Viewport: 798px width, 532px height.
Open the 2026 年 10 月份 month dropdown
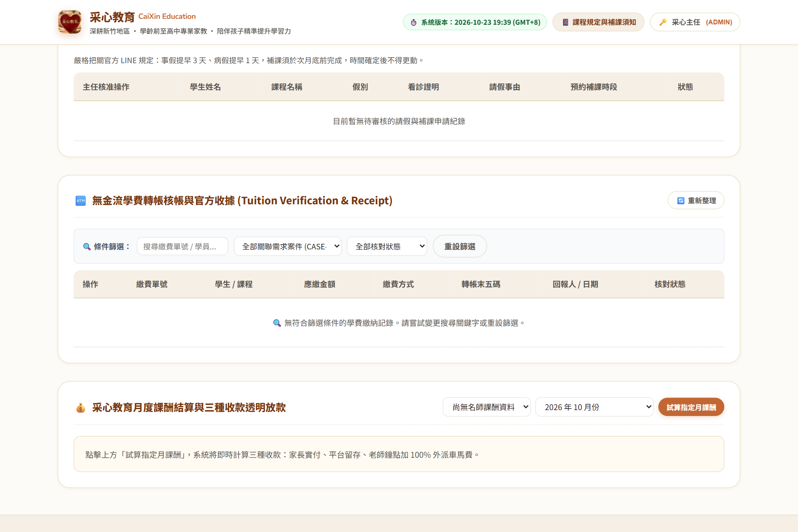(x=594, y=407)
